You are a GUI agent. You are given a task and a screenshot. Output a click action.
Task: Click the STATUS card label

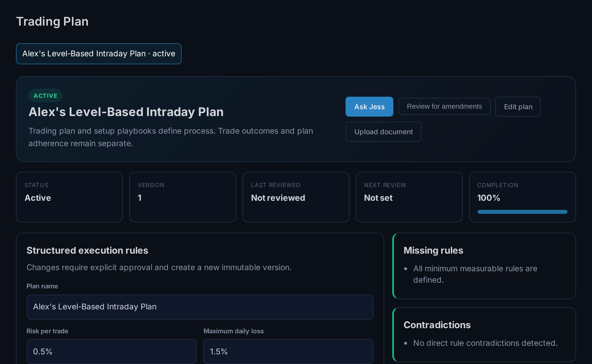click(x=36, y=185)
